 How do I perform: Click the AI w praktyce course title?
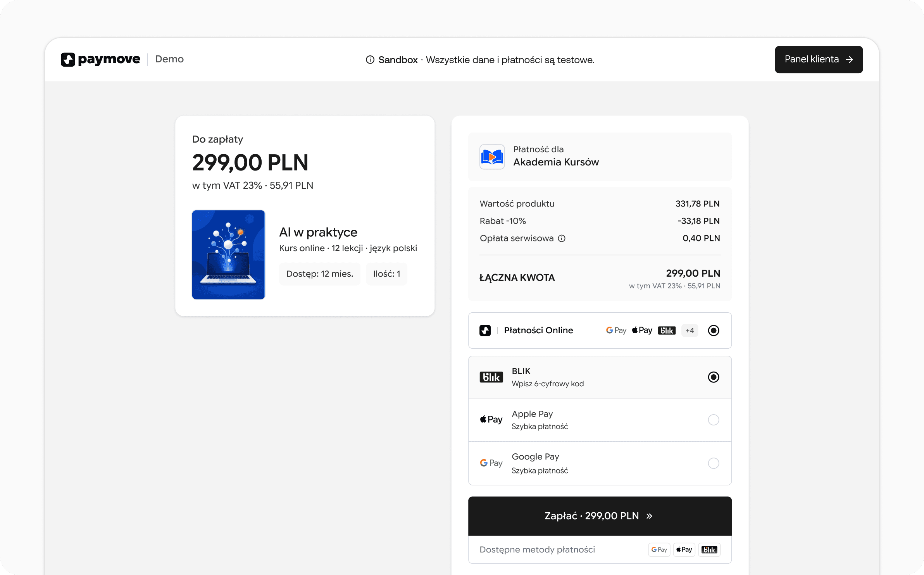click(318, 232)
